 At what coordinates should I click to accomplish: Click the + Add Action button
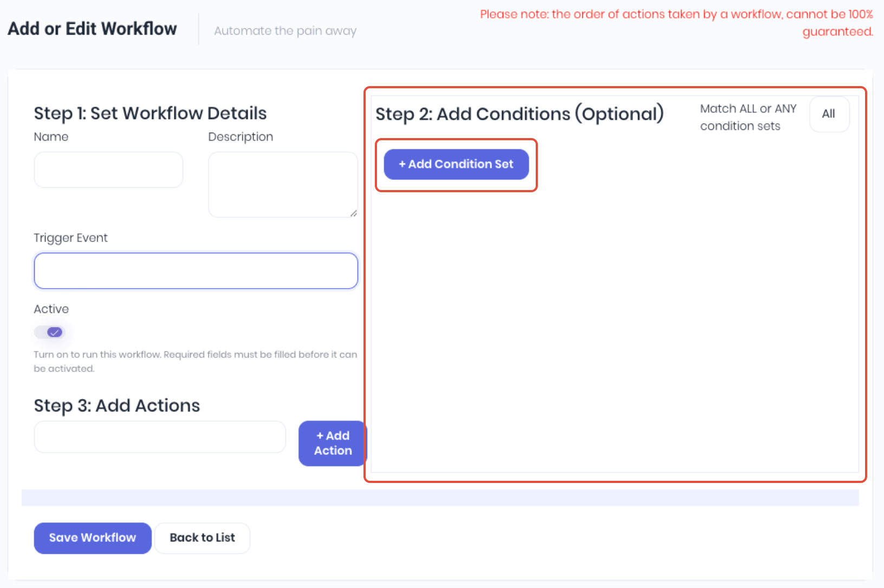tap(333, 443)
